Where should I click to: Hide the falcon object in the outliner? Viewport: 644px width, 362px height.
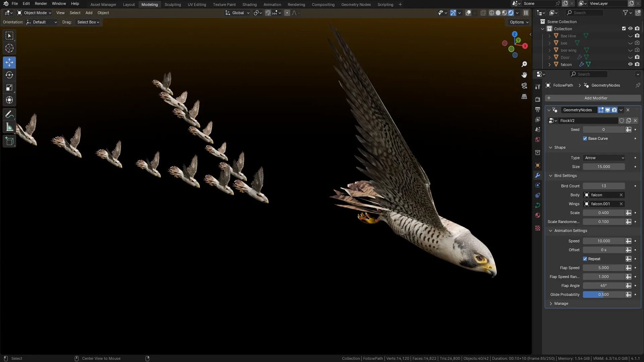631,64
